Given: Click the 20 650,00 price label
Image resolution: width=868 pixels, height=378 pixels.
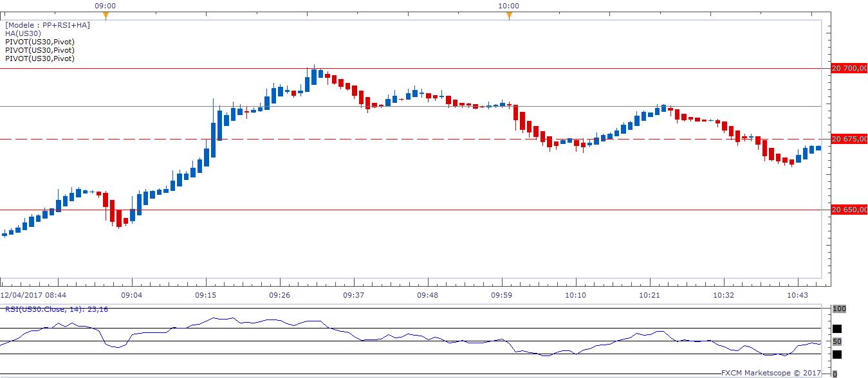Looking at the screenshot, I should pyautogui.click(x=849, y=210).
